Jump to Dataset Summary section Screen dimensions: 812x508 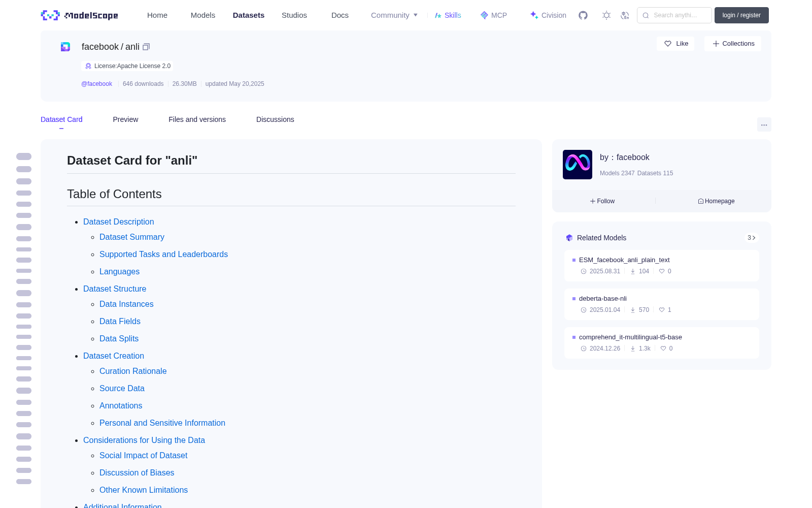pos(132,237)
